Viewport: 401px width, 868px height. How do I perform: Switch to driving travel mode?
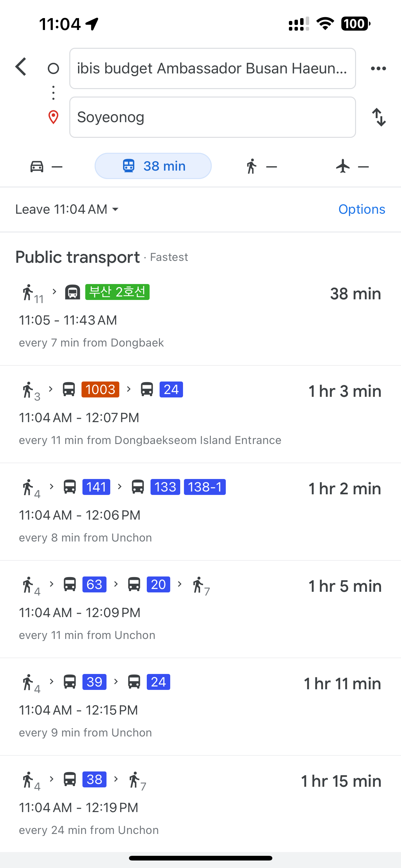46,166
